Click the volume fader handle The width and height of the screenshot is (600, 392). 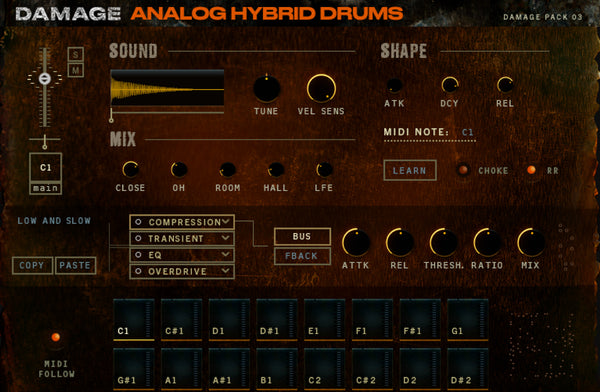[45, 79]
